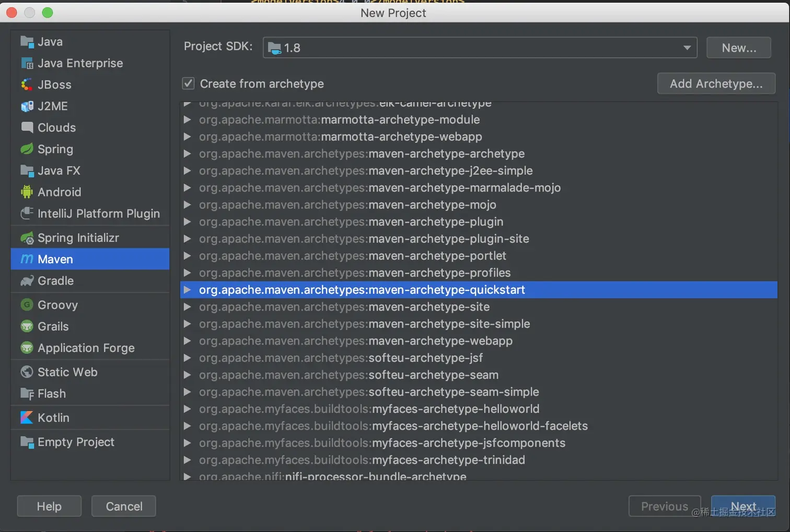This screenshot has height=532, width=790.
Task: Click the SDK folder icon in combo box
Action: 274,48
